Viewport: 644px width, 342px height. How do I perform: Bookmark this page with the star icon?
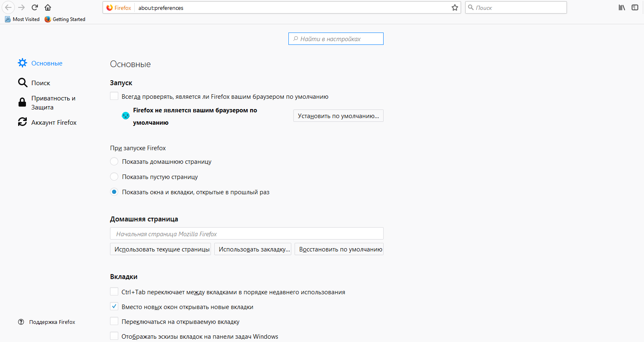coord(455,7)
